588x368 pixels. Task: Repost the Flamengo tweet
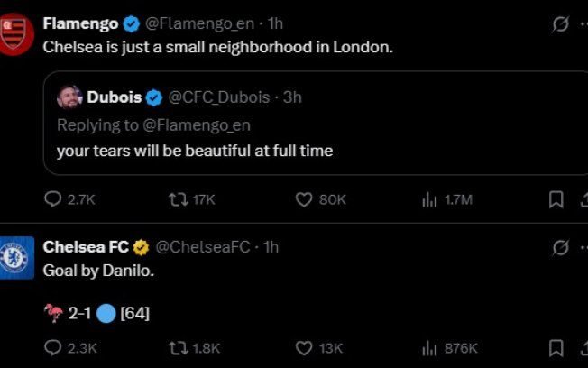pos(179,199)
